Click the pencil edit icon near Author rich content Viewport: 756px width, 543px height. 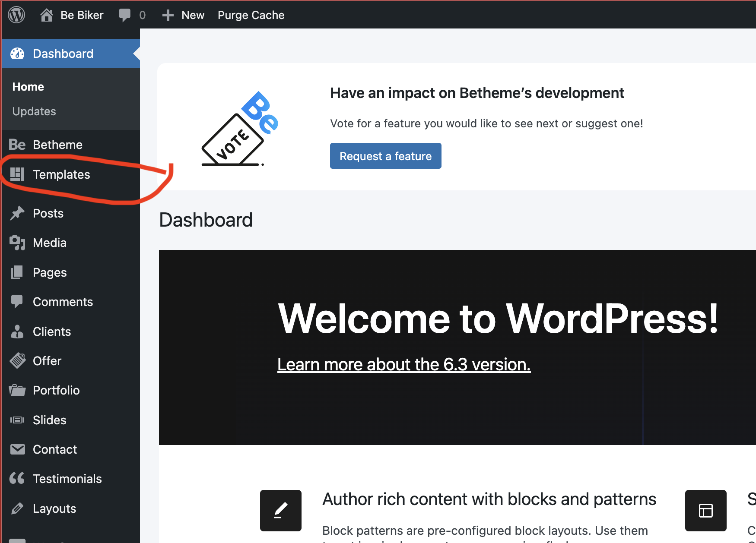coord(281,511)
